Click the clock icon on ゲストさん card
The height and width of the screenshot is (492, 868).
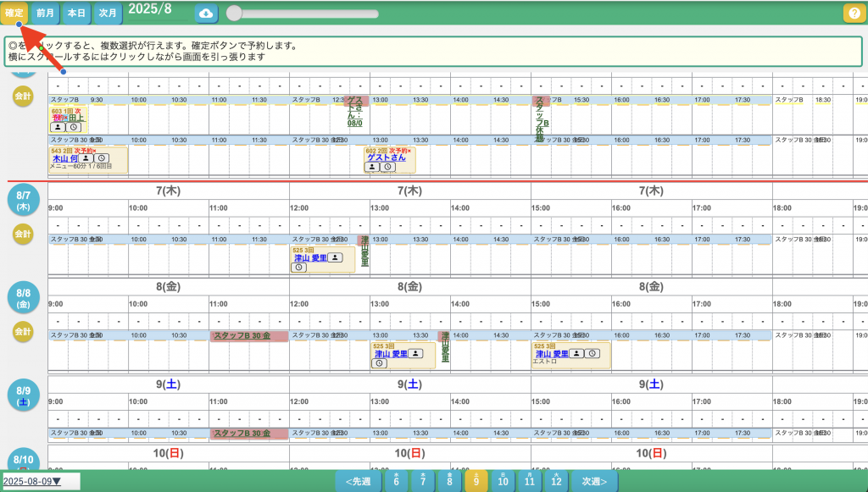click(387, 167)
